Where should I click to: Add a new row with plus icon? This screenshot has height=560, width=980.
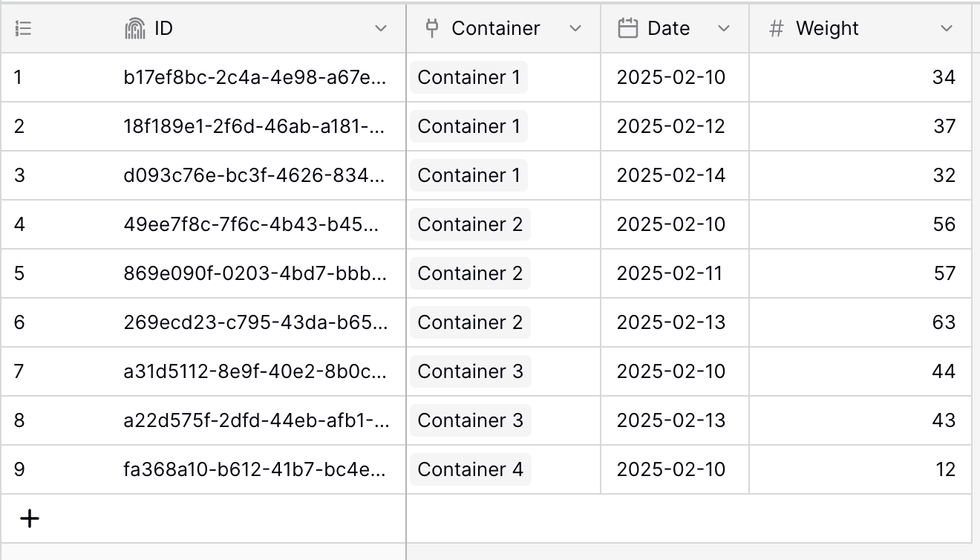point(30,518)
